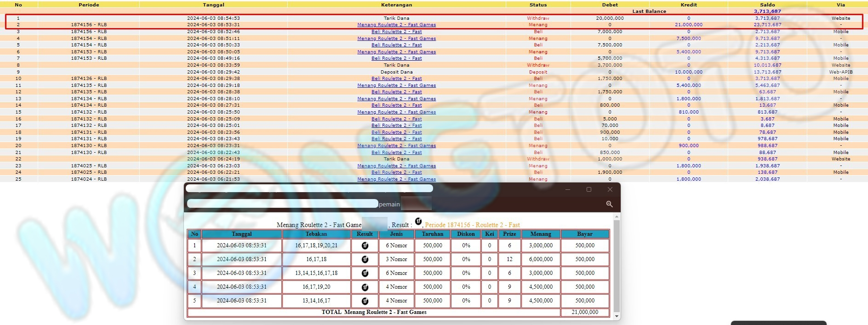Click the popup address bar field
The height and width of the screenshot is (325, 868).
(282, 204)
